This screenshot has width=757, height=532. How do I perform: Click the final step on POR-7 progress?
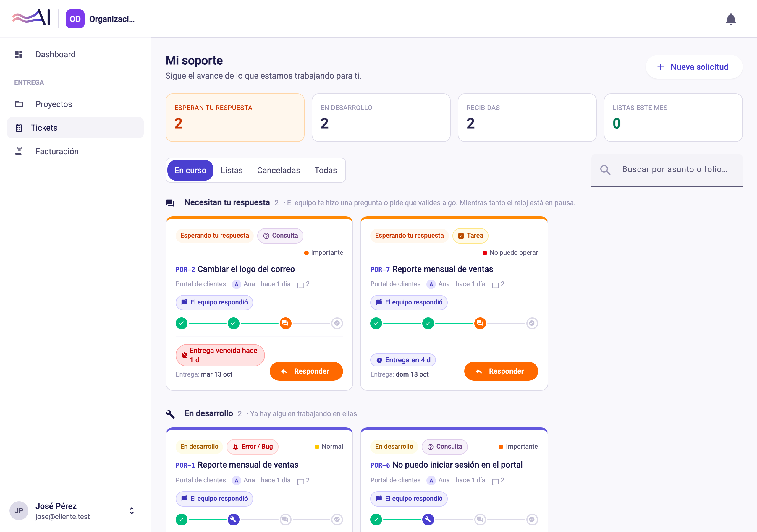(532, 323)
